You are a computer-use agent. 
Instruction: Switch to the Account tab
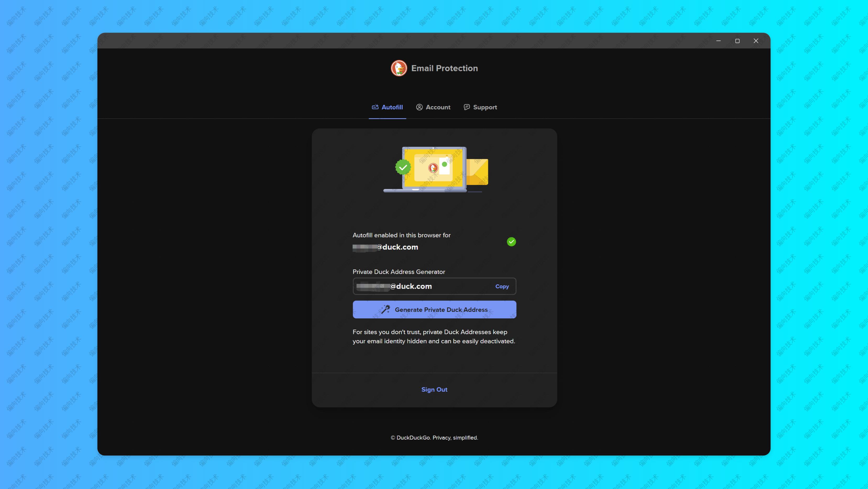point(433,107)
